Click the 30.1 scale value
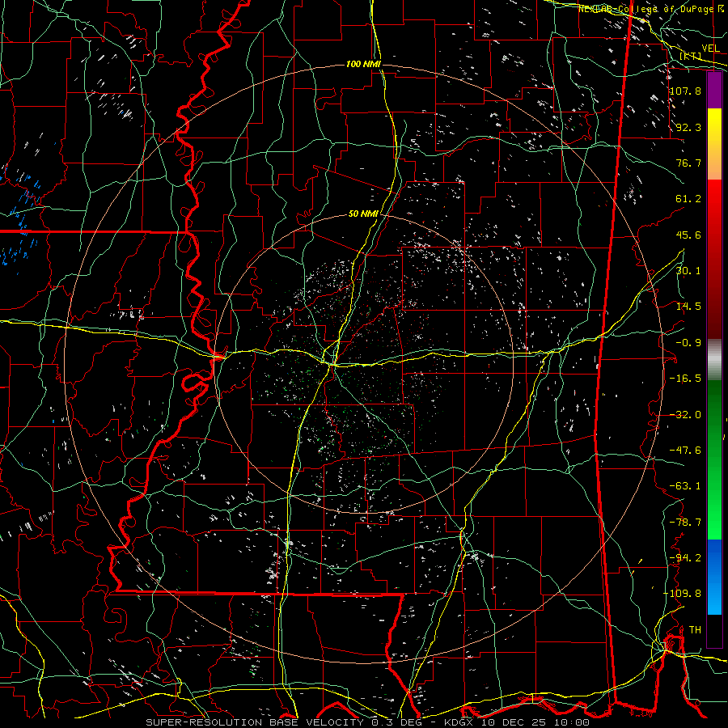The width and height of the screenshot is (728, 728). pos(688,271)
